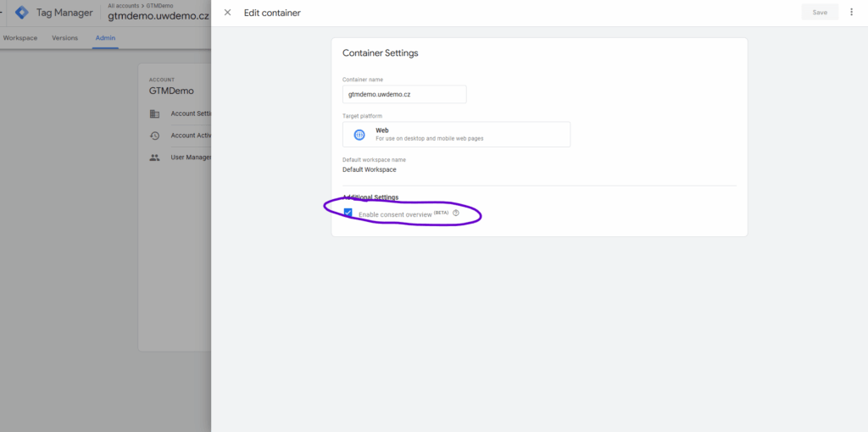Click the Tag Manager title text
Screen dimensions: 868x432
[64, 13]
